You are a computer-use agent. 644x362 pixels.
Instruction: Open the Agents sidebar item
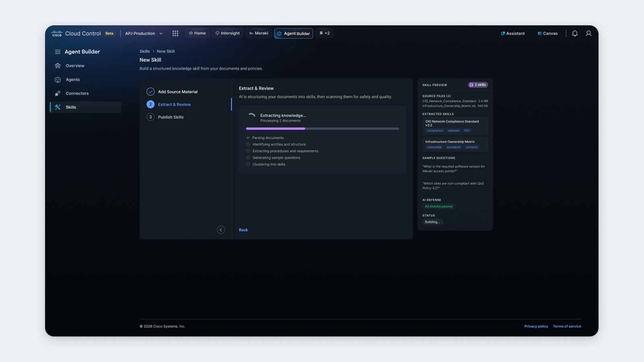click(x=86, y=80)
